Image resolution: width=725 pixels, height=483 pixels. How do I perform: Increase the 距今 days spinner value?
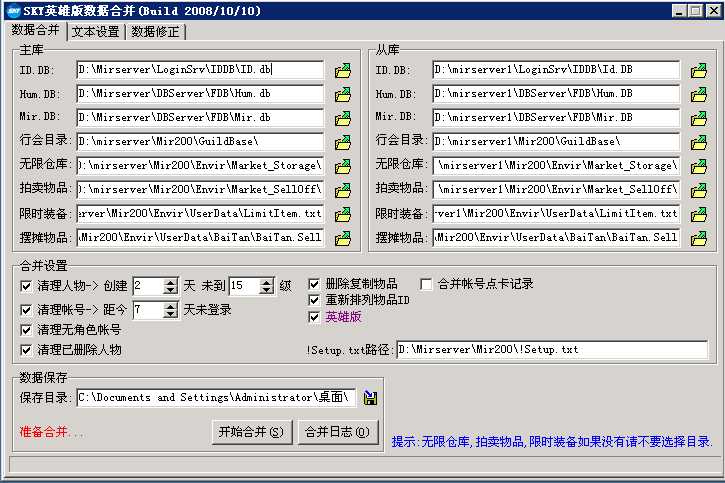pos(170,306)
